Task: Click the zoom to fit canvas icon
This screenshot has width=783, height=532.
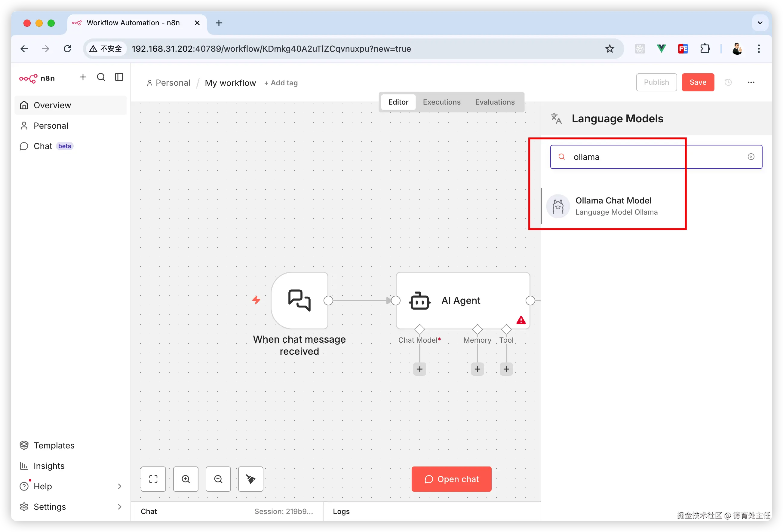Action: [x=153, y=479]
